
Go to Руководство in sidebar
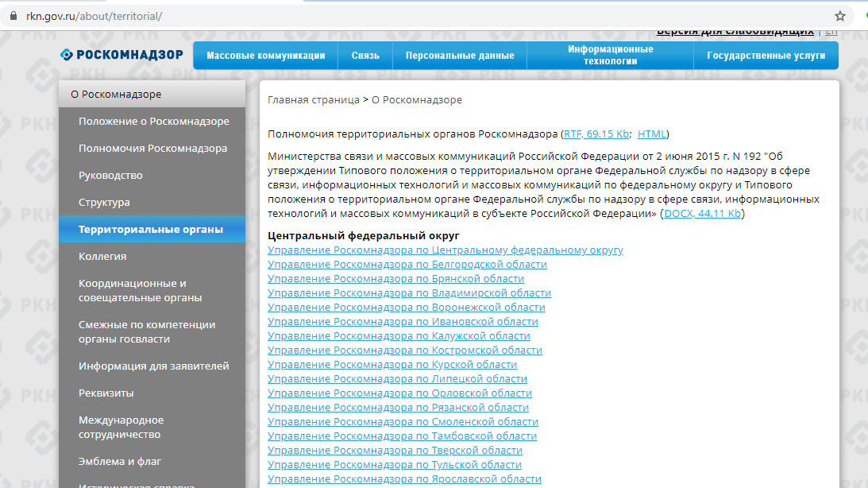[152, 175]
